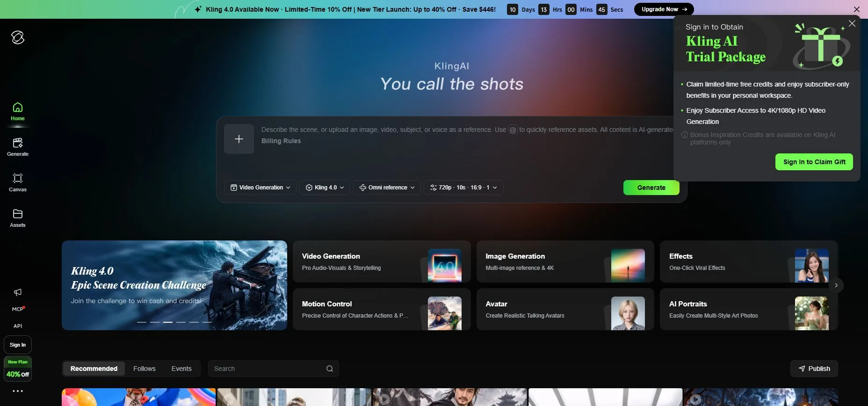This screenshot has height=406, width=868.
Task: Click the Upgrade Now banner button
Action: click(664, 9)
